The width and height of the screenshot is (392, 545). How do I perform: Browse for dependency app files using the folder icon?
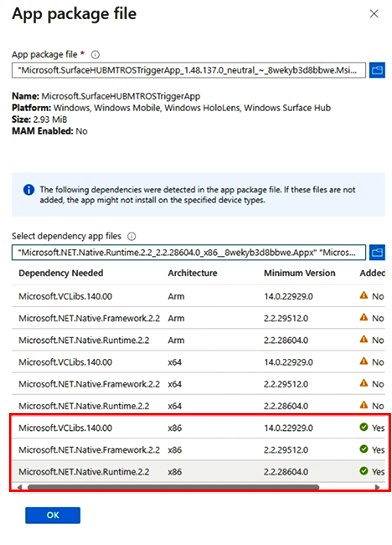(x=377, y=252)
